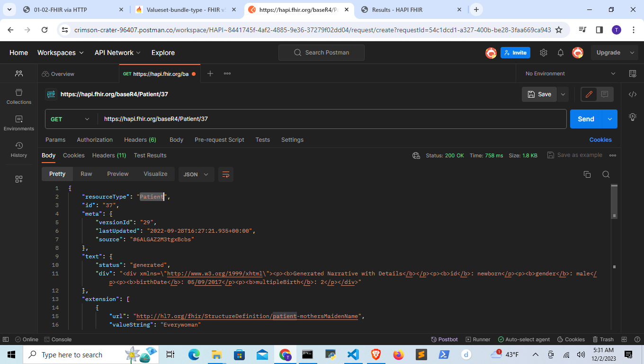Click the Windows taskbar search box
The height and width of the screenshot is (364, 644).
point(90,355)
